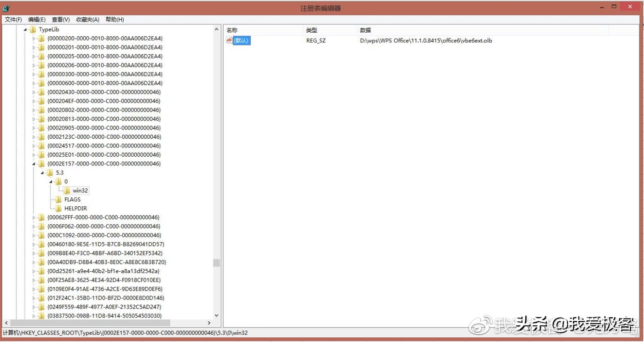
Task: Click folder icon of key {00d25261-a9e4-40b2-bf1e-a8a13df2542a}
Action: coord(41,271)
